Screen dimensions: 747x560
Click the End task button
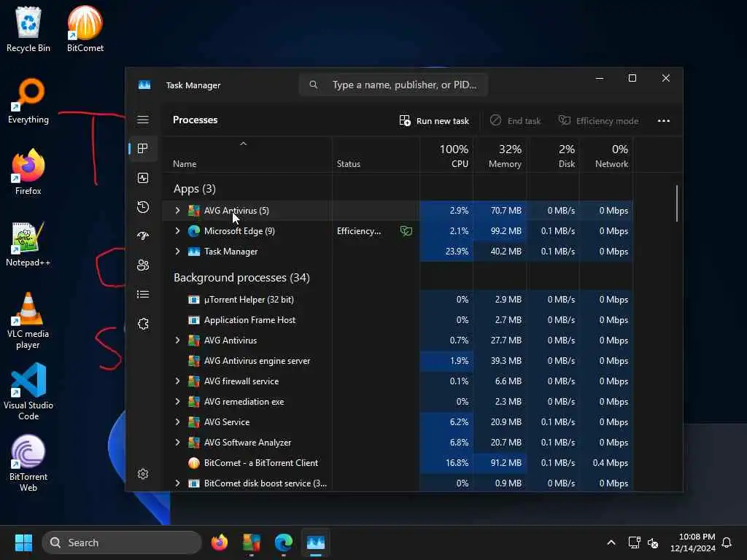pyautogui.click(x=516, y=121)
